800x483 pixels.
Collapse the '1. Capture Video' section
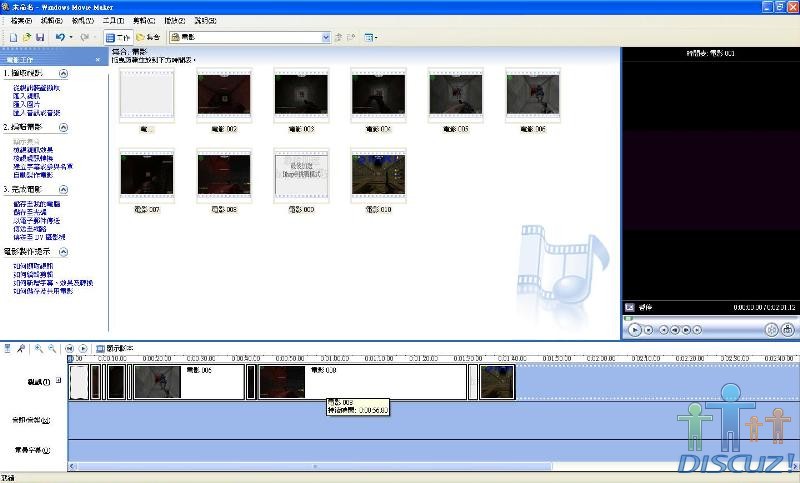click(63, 73)
